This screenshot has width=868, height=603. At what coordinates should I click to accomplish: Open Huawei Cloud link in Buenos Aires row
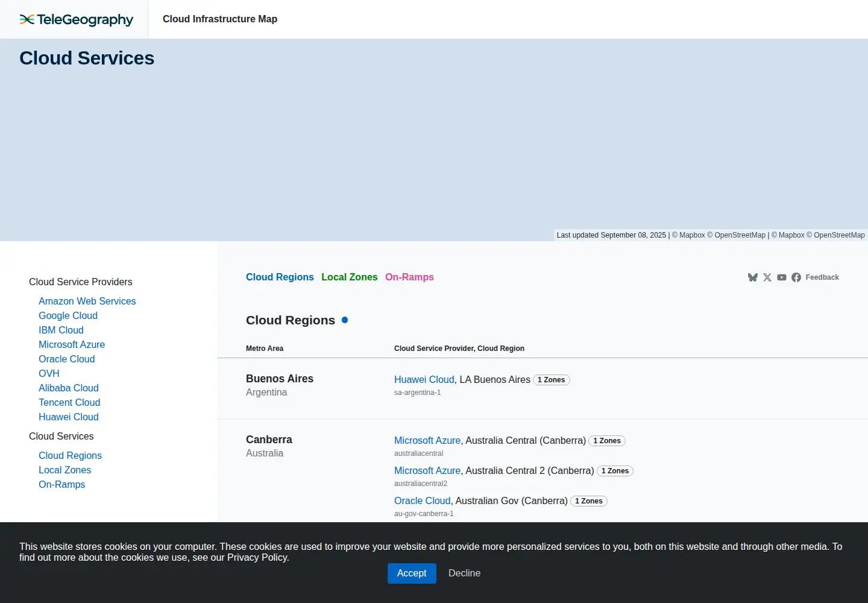click(x=424, y=380)
